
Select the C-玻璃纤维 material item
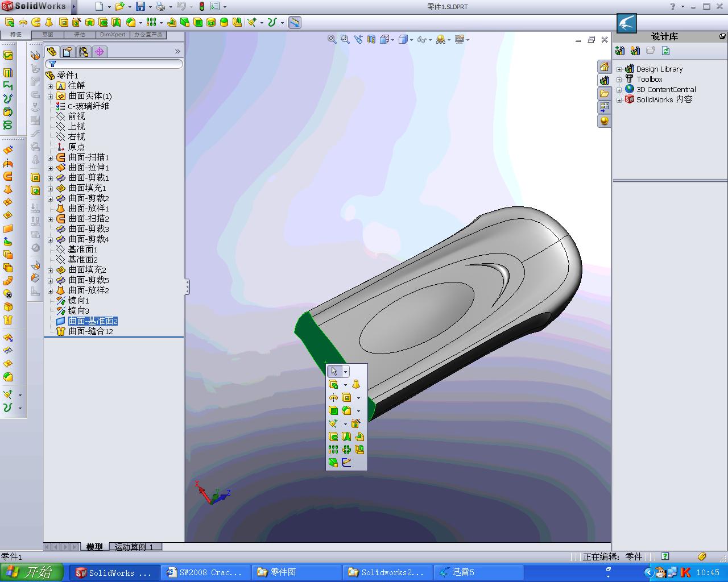click(x=88, y=106)
